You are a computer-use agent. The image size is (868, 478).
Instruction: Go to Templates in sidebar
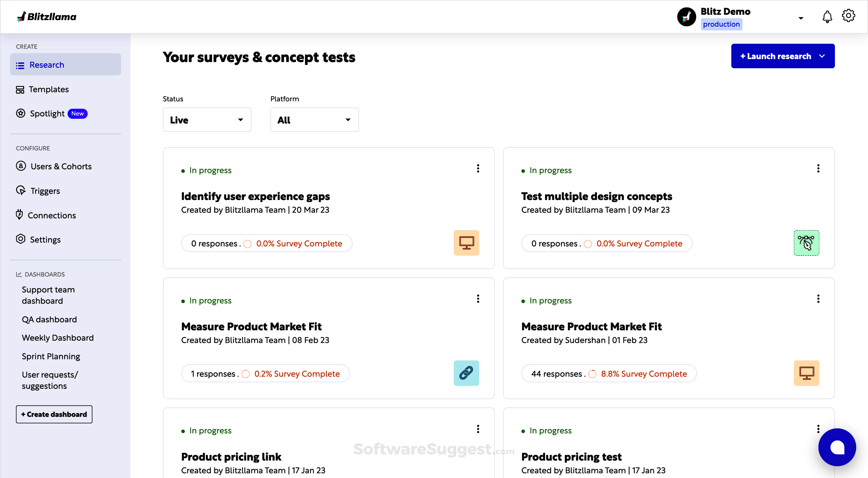point(48,89)
